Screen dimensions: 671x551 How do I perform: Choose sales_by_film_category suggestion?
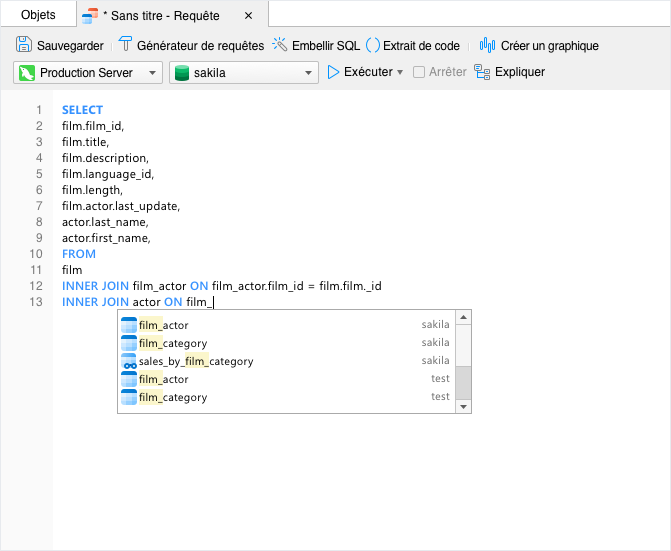[x=286, y=361]
